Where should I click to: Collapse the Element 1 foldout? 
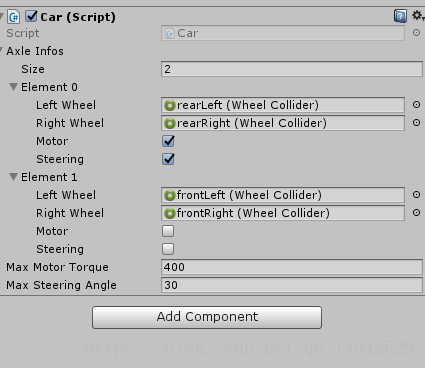pyautogui.click(x=13, y=177)
